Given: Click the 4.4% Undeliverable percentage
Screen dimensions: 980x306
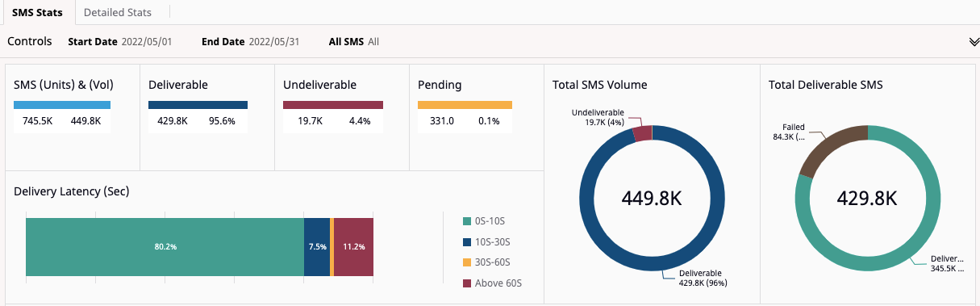Looking at the screenshot, I should tap(360, 121).
